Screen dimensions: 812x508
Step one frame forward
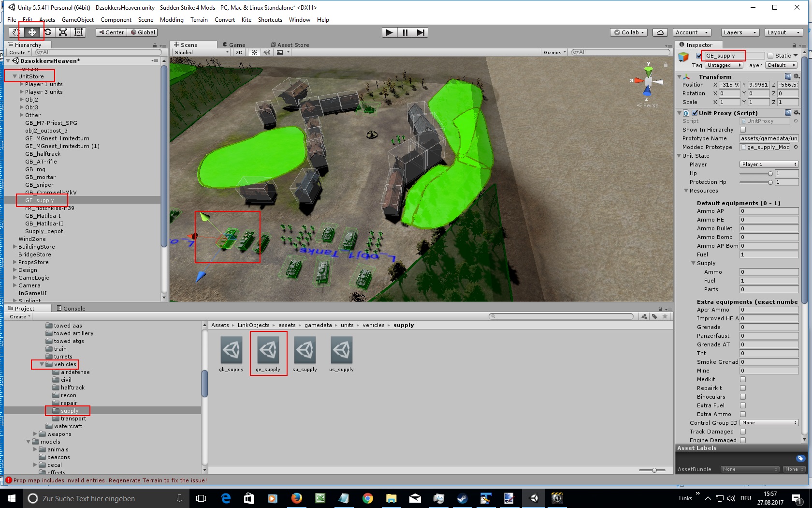[x=421, y=32]
